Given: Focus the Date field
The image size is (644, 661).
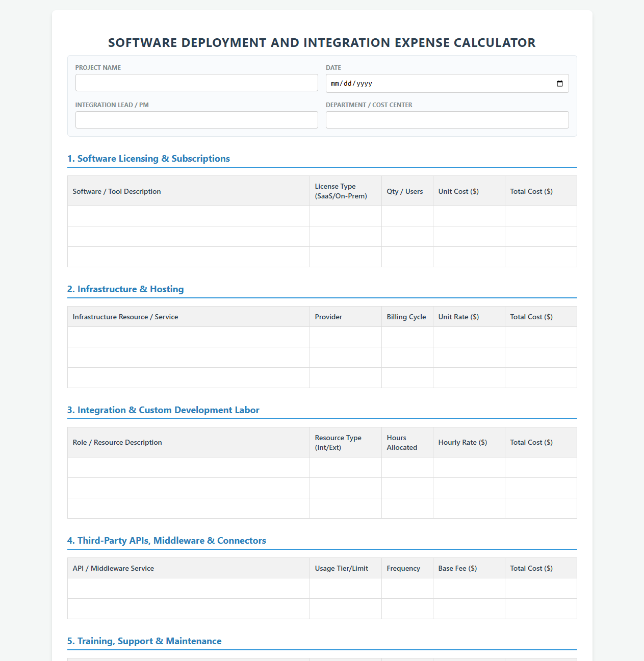Looking at the screenshot, I should point(447,84).
